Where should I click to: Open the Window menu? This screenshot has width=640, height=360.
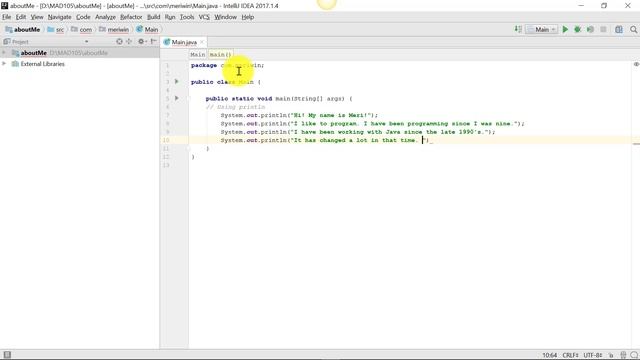click(225, 17)
